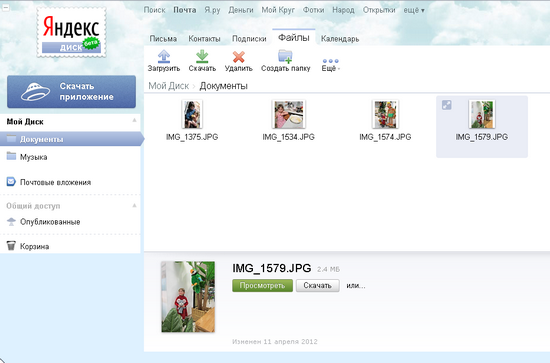Switch to the Письма tab
Viewport: 550px width, 363px height.
coord(163,39)
